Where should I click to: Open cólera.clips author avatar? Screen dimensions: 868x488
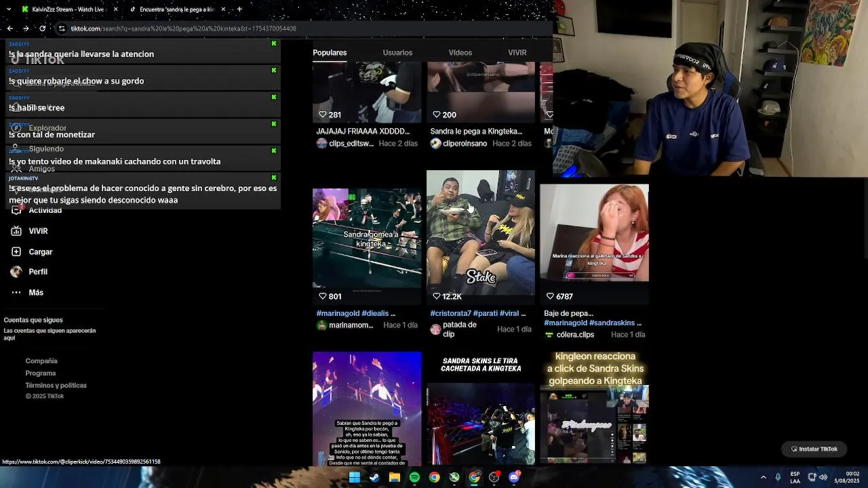click(549, 335)
